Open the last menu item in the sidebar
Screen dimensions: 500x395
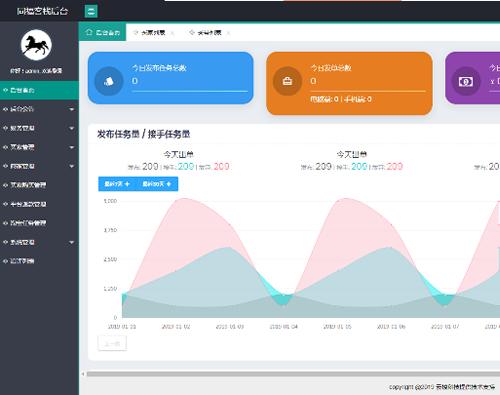coord(39,261)
